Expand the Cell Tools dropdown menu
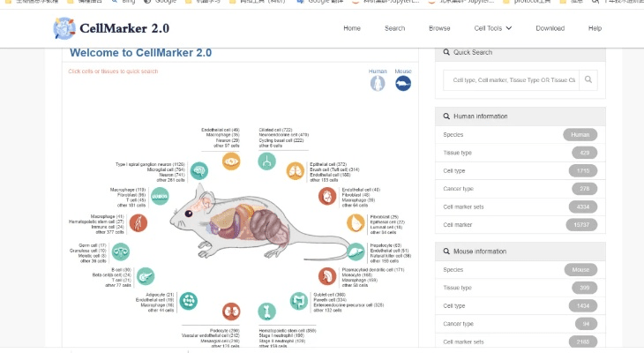 (492, 28)
